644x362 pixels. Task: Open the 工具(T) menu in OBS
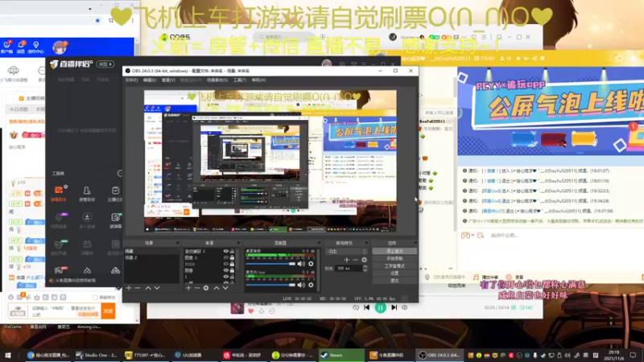(x=240, y=80)
